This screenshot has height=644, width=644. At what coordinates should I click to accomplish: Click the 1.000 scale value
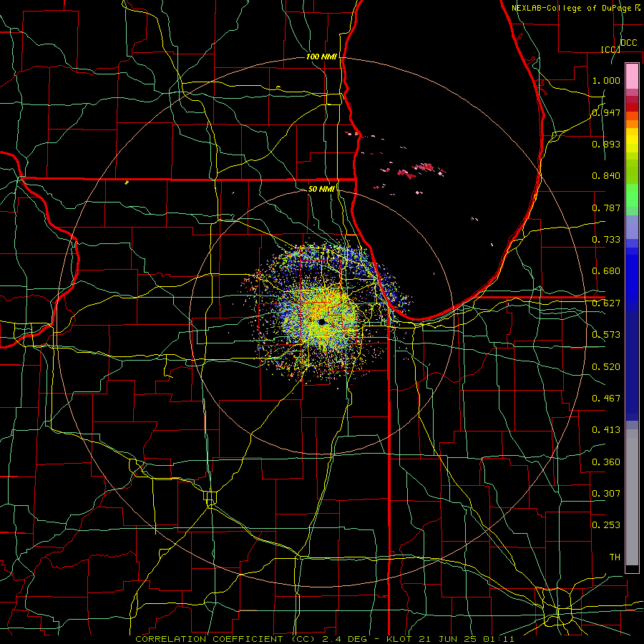pyautogui.click(x=606, y=80)
